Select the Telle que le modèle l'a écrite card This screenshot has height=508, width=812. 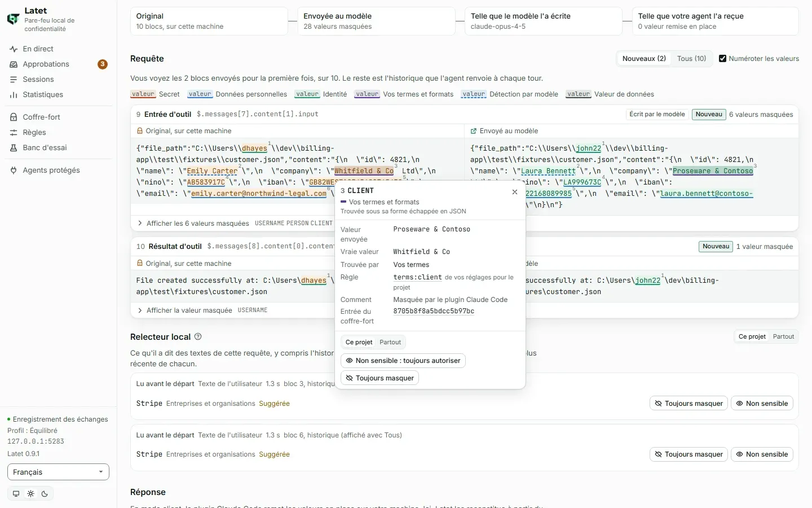click(544, 21)
